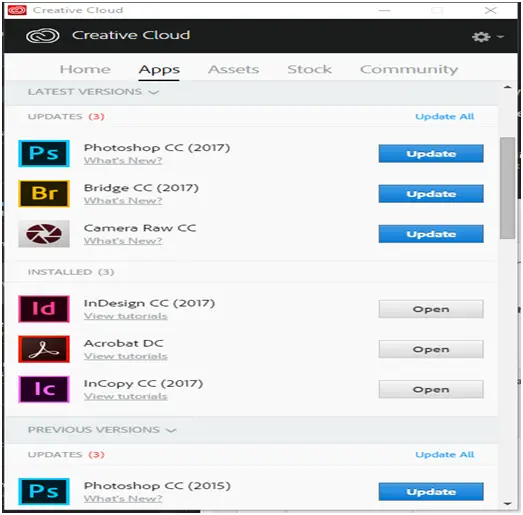Open What's New for Photoshop CC (2015)
523x515 pixels.
point(123,498)
